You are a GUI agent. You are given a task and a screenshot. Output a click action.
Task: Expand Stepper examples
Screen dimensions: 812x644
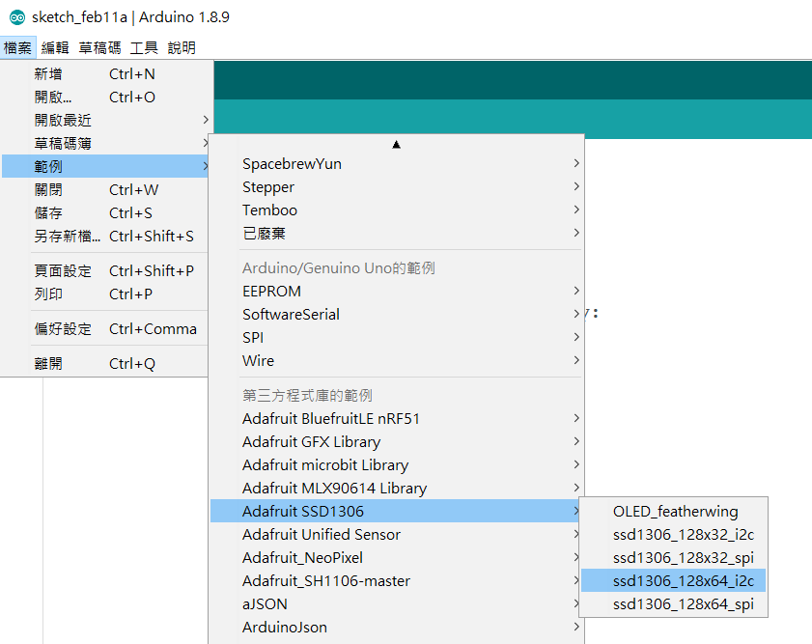click(397, 187)
